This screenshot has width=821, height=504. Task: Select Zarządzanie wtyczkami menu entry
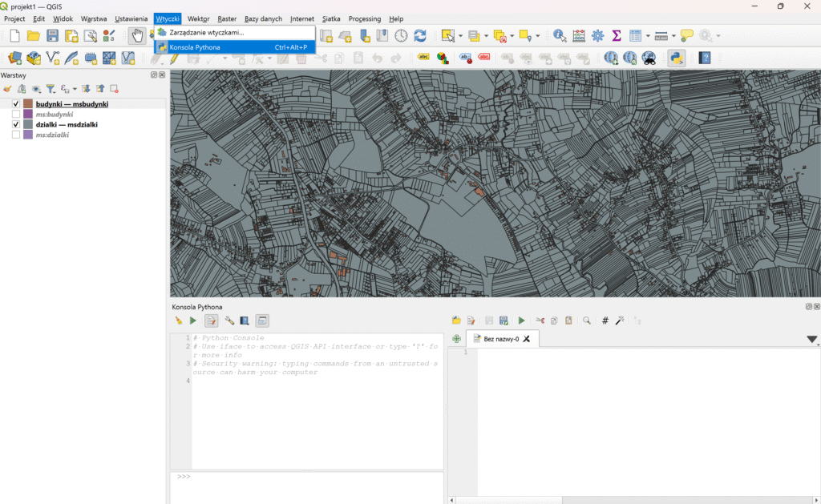(207, 33)
